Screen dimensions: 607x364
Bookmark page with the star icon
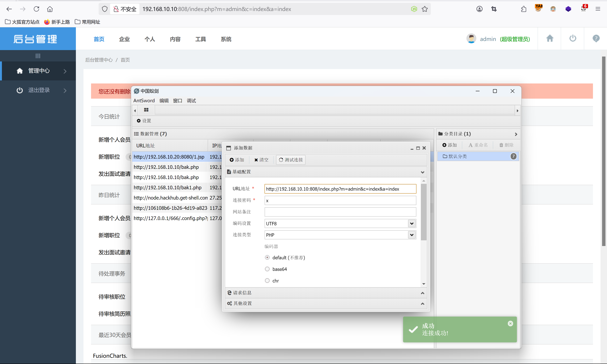point(425,9)
